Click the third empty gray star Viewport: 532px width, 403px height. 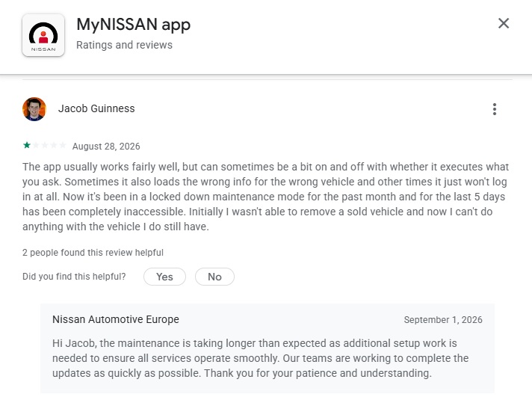(x=44, y=146)
